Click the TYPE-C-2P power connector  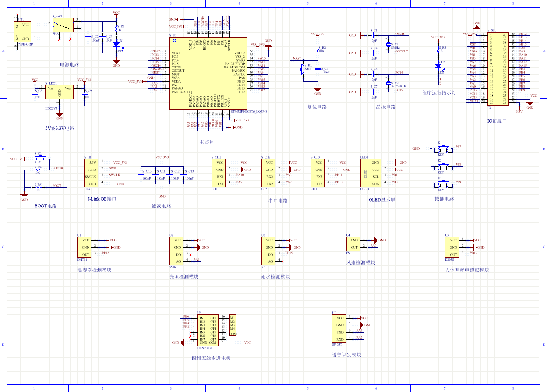[22, 32]
